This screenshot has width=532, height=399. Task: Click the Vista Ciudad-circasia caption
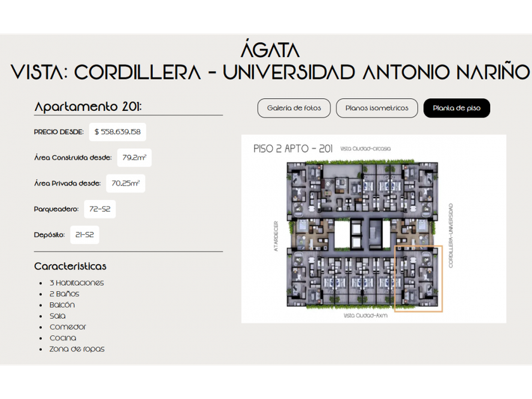[x=365, y=149]
